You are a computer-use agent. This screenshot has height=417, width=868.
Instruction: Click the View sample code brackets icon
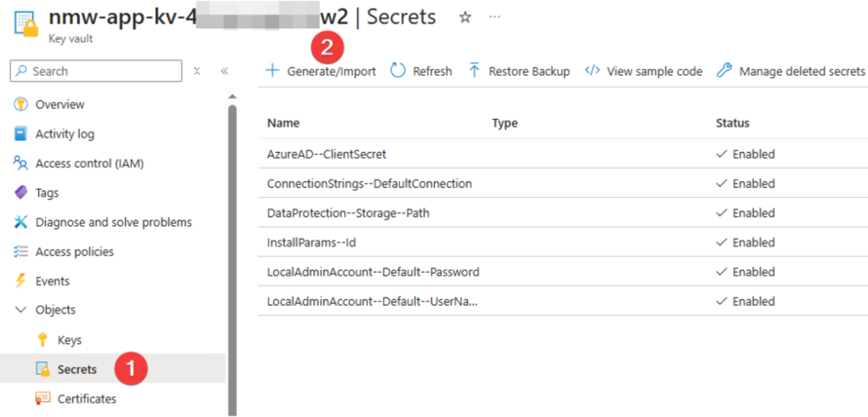click(592, 71)
